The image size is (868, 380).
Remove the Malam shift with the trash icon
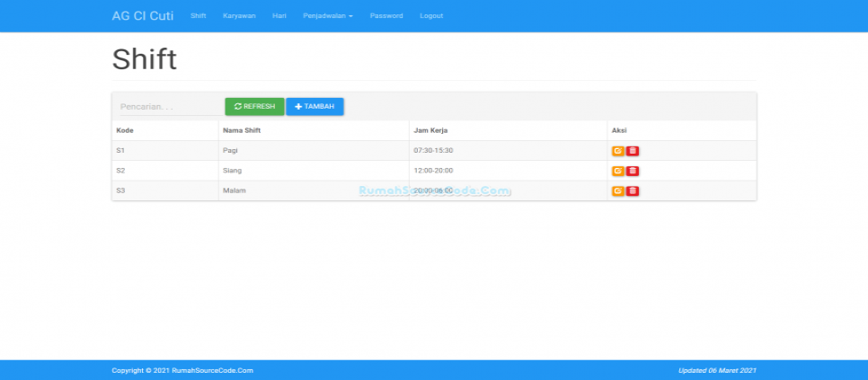633,190
